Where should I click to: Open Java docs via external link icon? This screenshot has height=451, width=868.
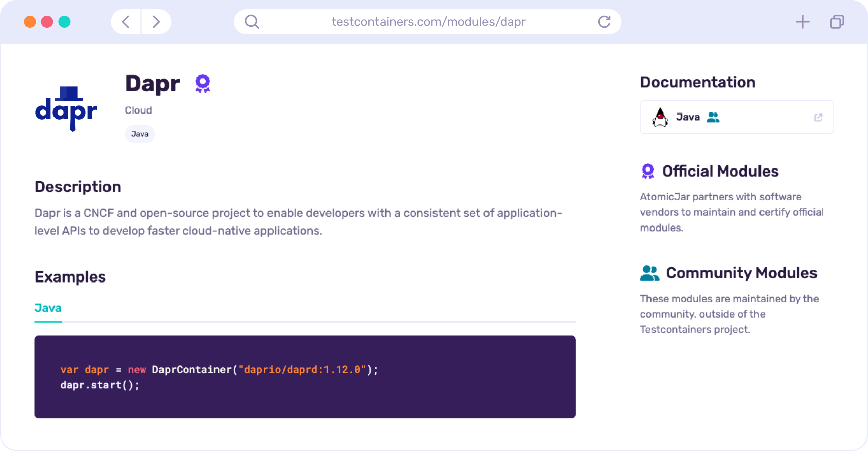tap(818, 117)
